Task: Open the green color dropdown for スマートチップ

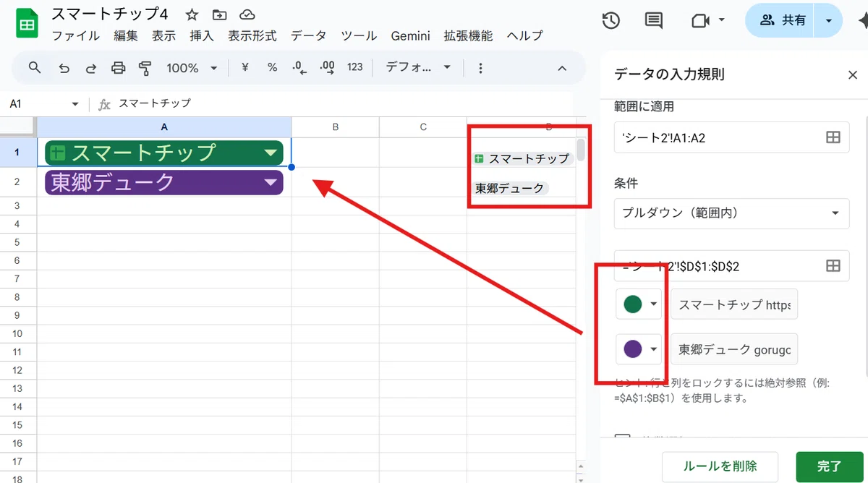Action: [639, 305]
